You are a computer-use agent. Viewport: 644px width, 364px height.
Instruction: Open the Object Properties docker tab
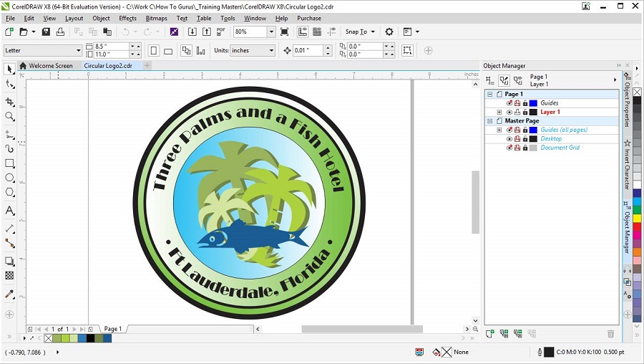[627, 100]
